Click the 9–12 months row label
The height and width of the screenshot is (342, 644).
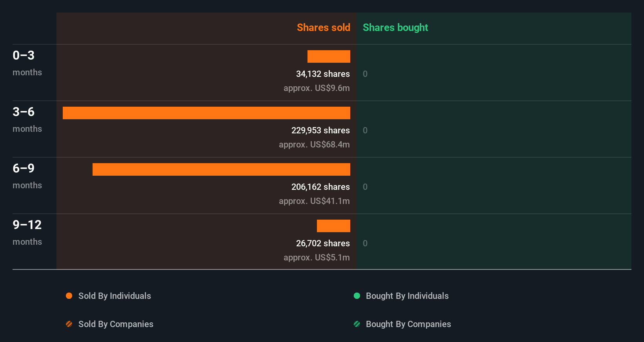click(x=27, y=233)
